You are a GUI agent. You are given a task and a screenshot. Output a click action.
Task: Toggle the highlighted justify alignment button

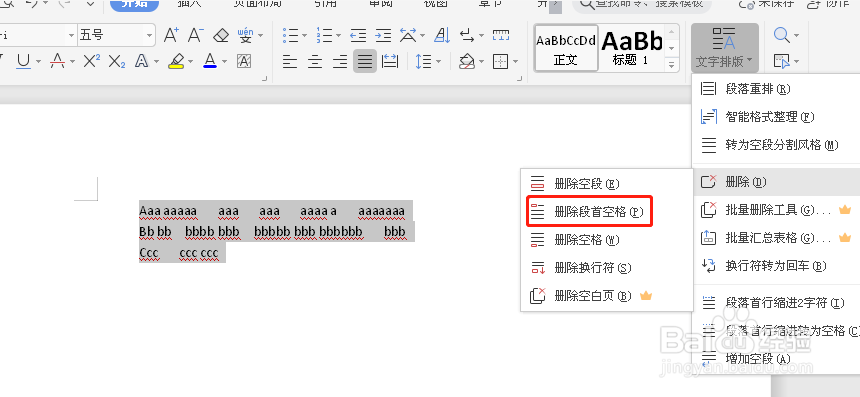(x=365, y=61)
